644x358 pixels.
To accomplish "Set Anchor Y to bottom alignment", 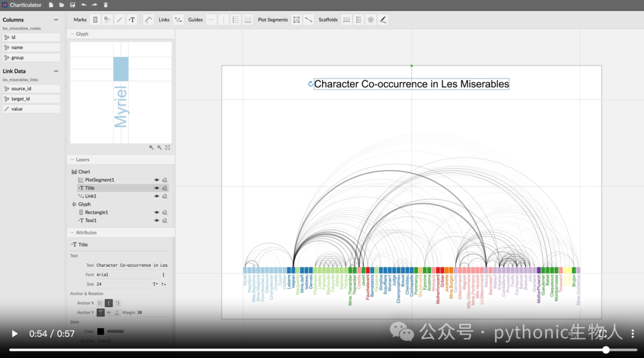I will pyautogui.click(x=117, y=313).
